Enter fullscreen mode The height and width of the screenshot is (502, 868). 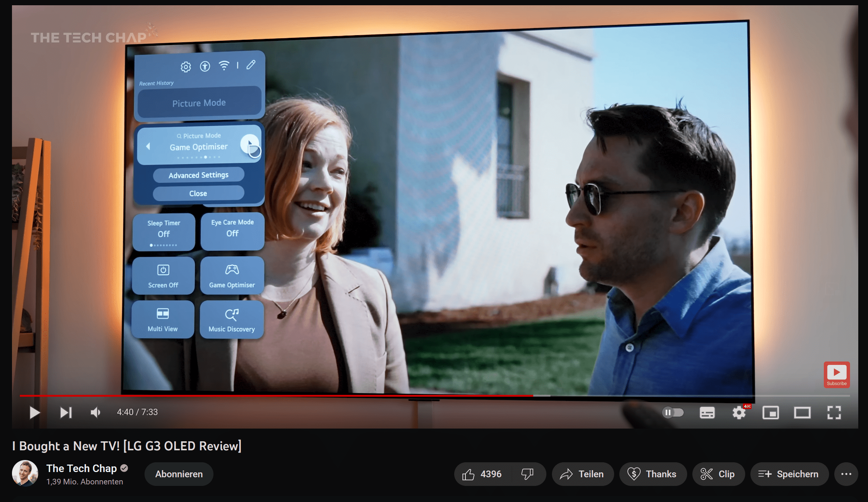834,412
